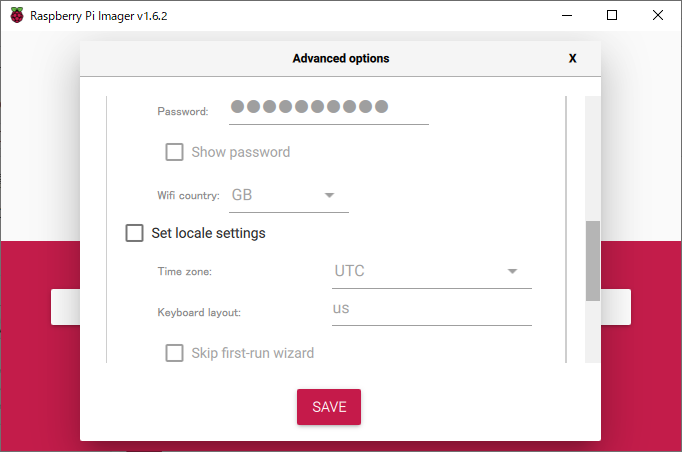The image size is (682, 452).
Task: Close the Advanced options dialog with X
Action: point(572,59)
